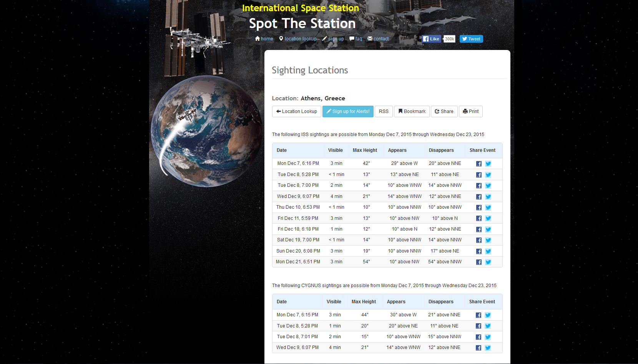This screenshot has height=364, width=638.
Task: Print the sighting list
Action: point(471,111)
